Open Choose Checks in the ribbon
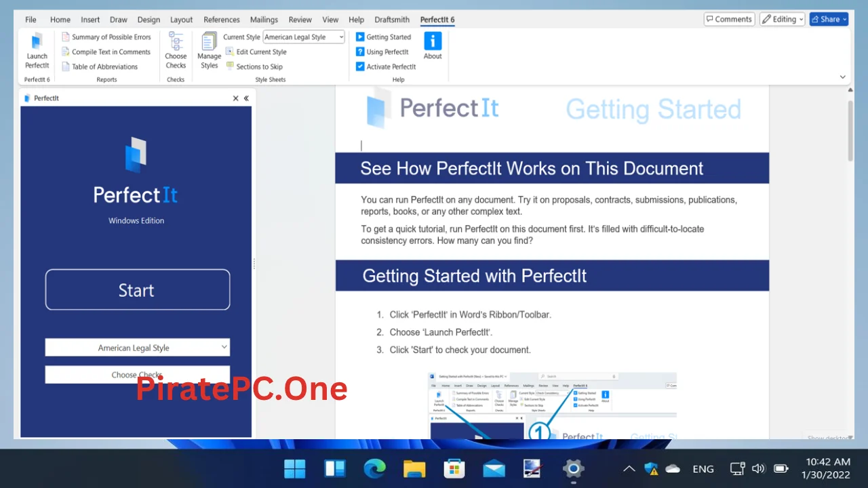Image resolution: width=868 pixels, height=488 pixels. coord(176,52)
